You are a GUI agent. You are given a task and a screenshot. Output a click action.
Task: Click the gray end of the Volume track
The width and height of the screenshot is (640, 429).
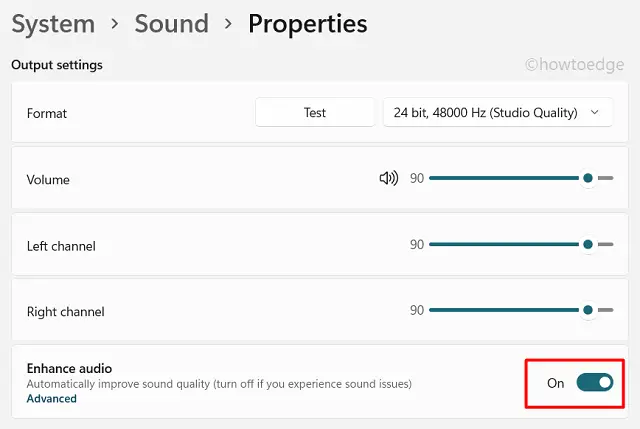point(606,178)
